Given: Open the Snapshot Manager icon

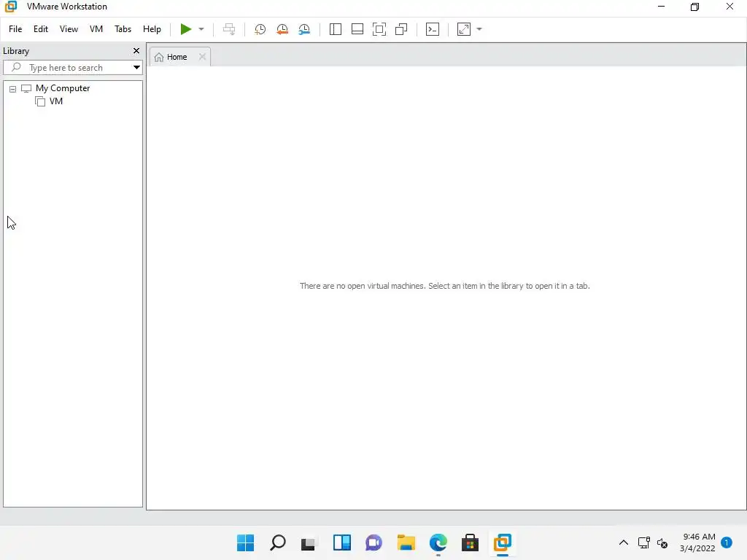Looking at the screenshot, I should pyautogui.click(x=304, y=29).
